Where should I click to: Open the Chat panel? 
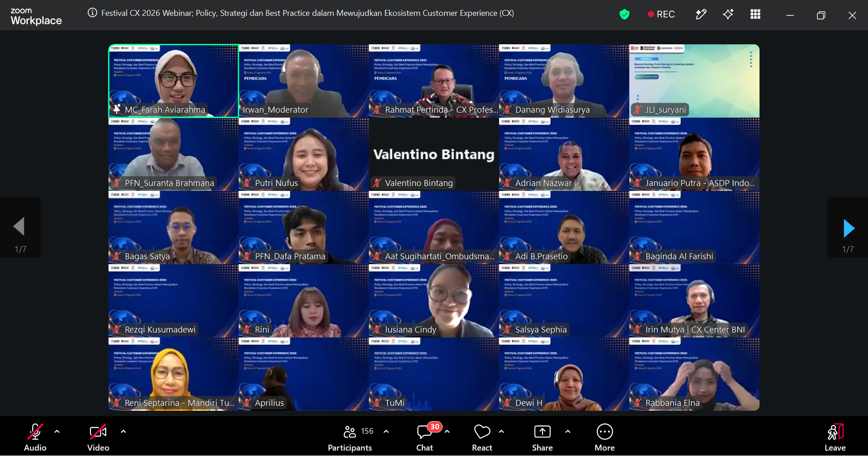pos(425,437)
